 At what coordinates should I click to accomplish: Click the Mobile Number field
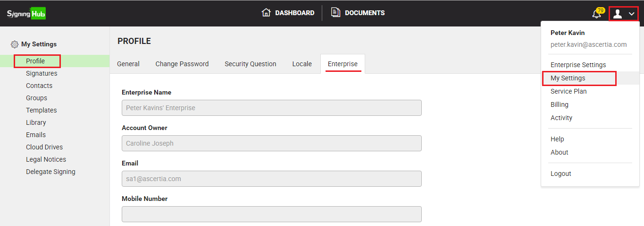tap(271, 214)
